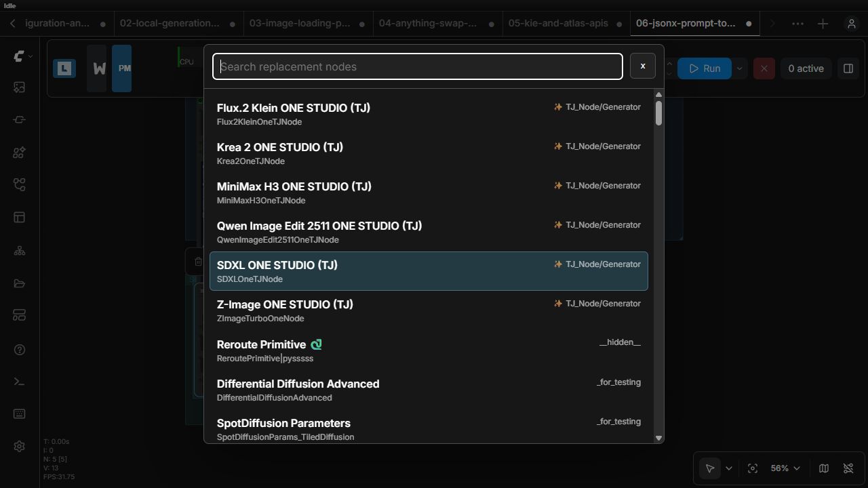868x488 pixels.
Task: Open the tab overflow ellipsis menu
Action: [797, 24]
